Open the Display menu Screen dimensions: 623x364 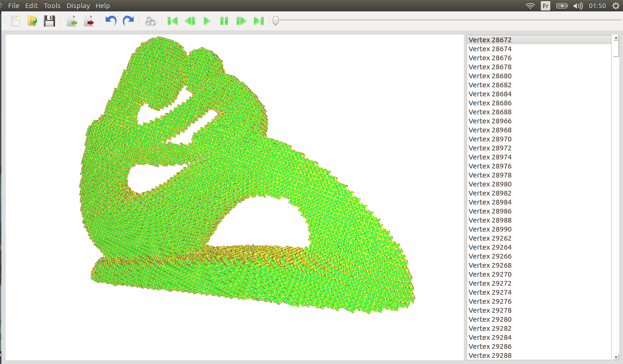[78, 6]
